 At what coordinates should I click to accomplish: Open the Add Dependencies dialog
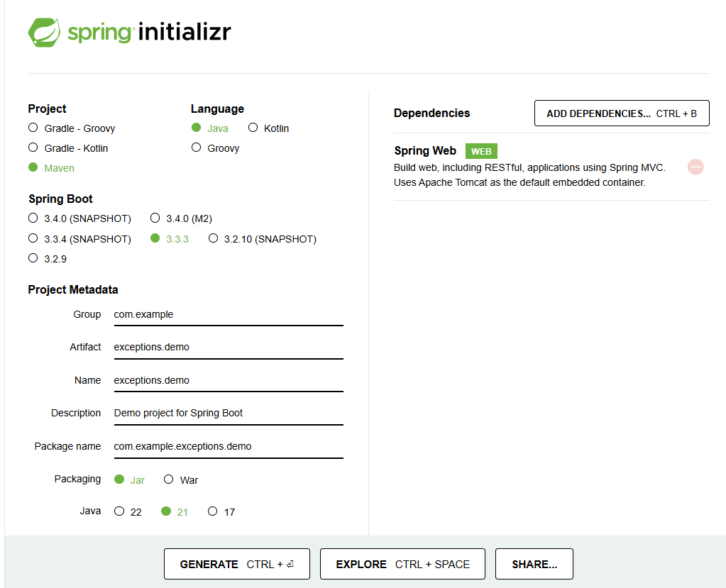pyautogui.click(x=622, y=113)
